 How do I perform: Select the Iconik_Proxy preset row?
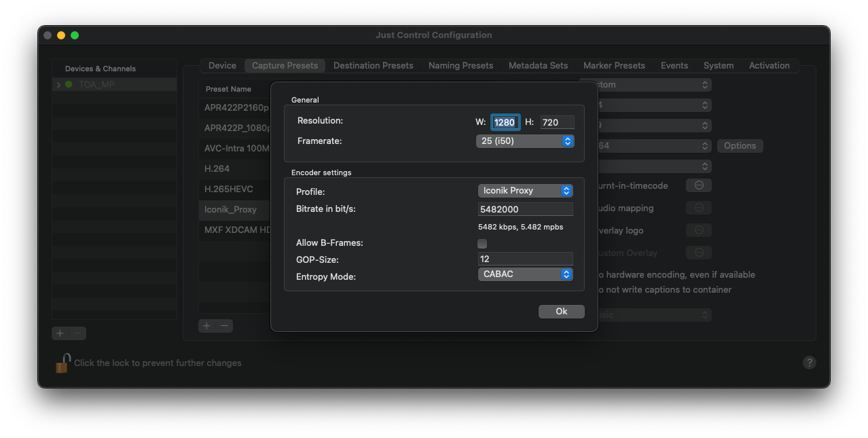coord(234,209)
